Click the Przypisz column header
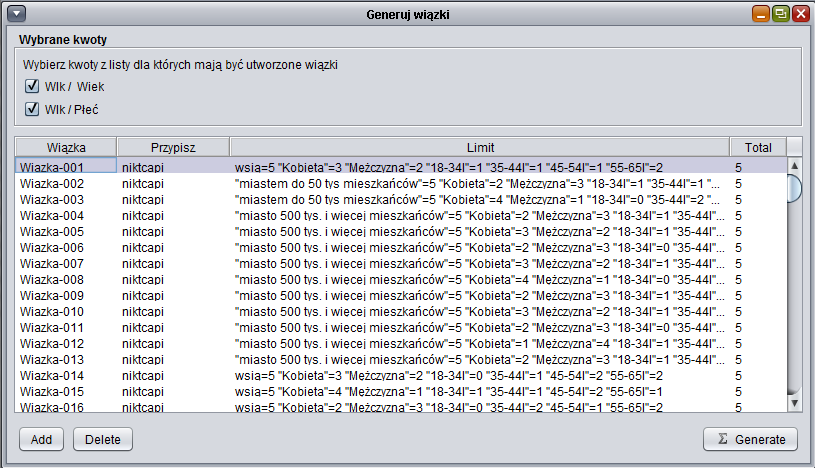 point(173,147)
